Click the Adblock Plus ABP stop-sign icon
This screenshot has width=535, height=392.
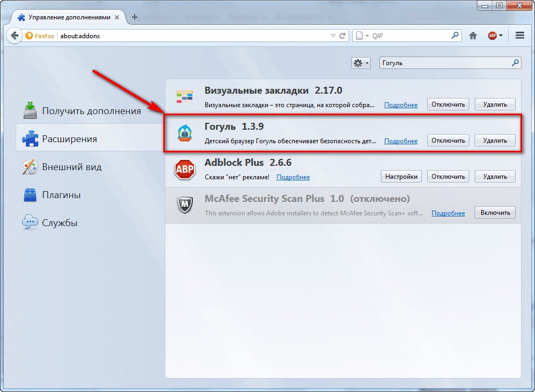point(185,169)
